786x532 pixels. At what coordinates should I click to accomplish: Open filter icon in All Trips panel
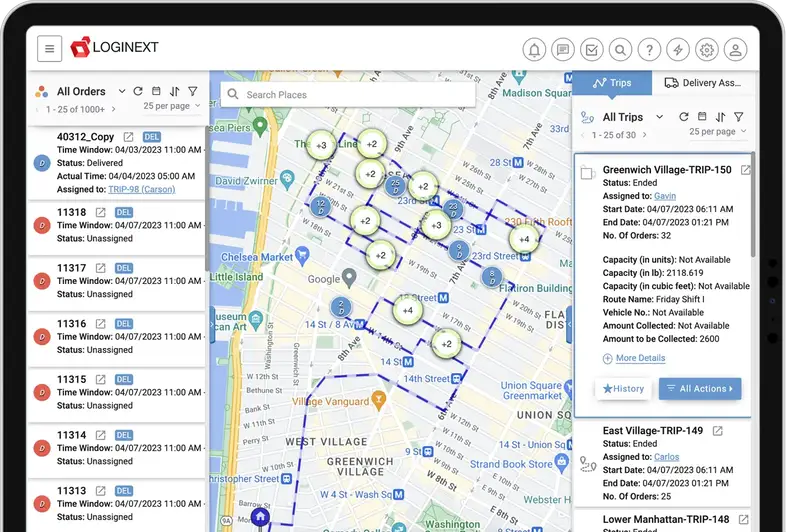[738, 117]
